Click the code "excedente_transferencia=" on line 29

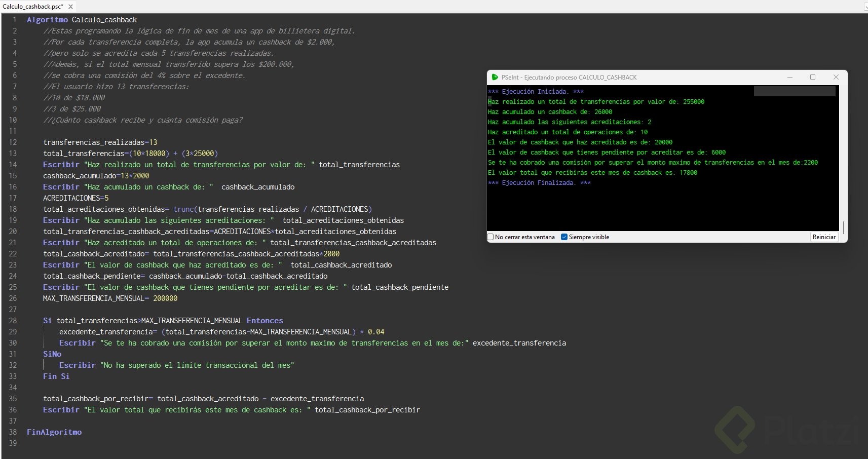pyautogui.click(x=108, y=332)
